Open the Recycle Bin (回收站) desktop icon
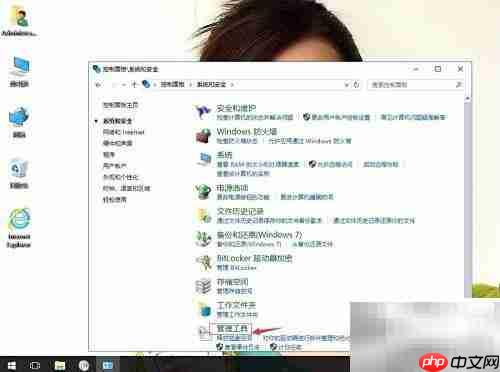Screen dimensions: 500x372 [19, 173]
